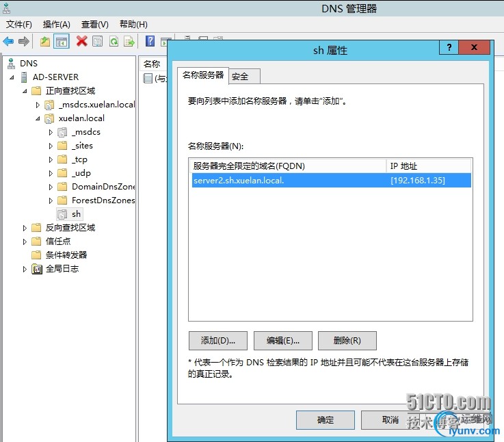504x442 pixels.
Task: Expand the _msdcs.xuelan.local zone
Action: [38, 105]
